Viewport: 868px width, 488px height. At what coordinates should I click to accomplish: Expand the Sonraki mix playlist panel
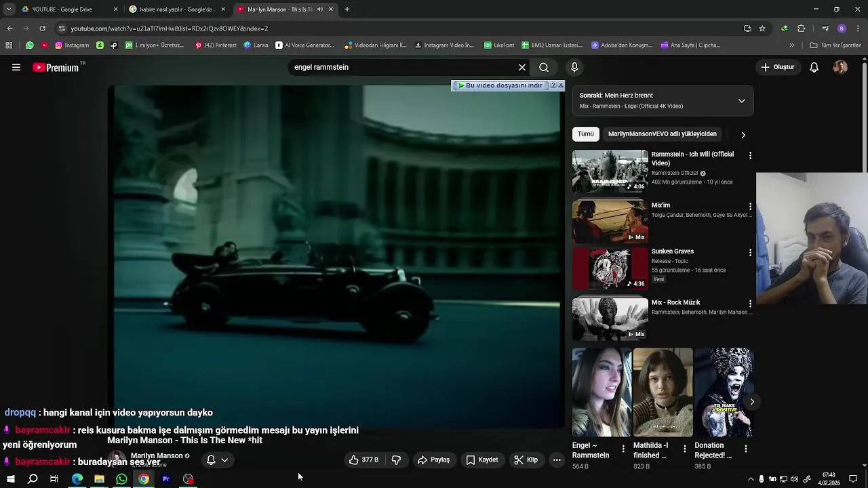[x=742, y=101]
